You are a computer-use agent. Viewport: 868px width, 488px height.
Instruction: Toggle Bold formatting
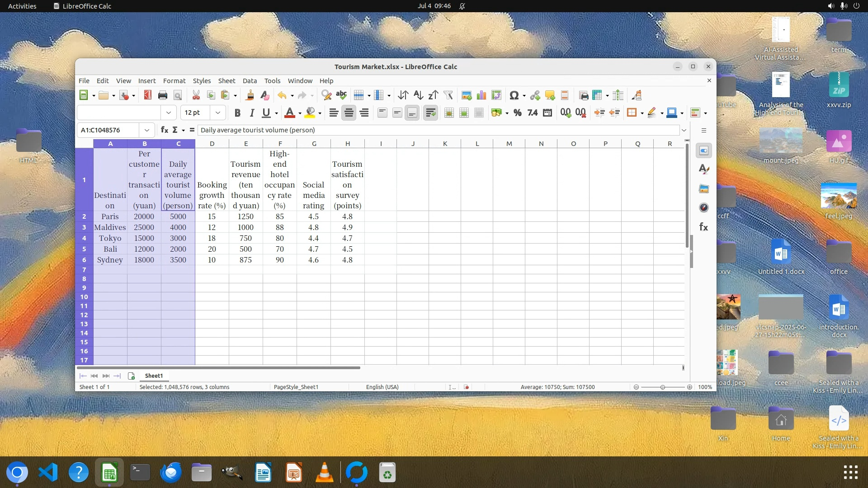pyautogui.click(x=237, y=113)
